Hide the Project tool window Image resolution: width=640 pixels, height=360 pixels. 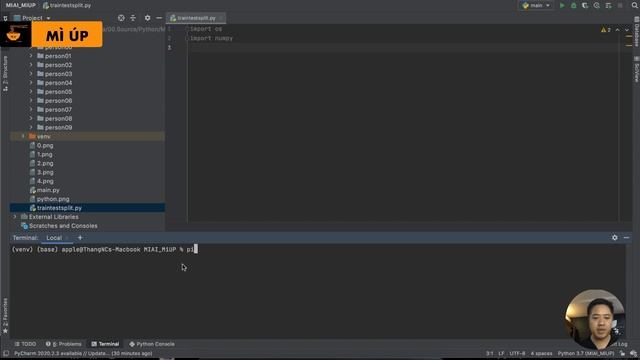pos(159,18)
